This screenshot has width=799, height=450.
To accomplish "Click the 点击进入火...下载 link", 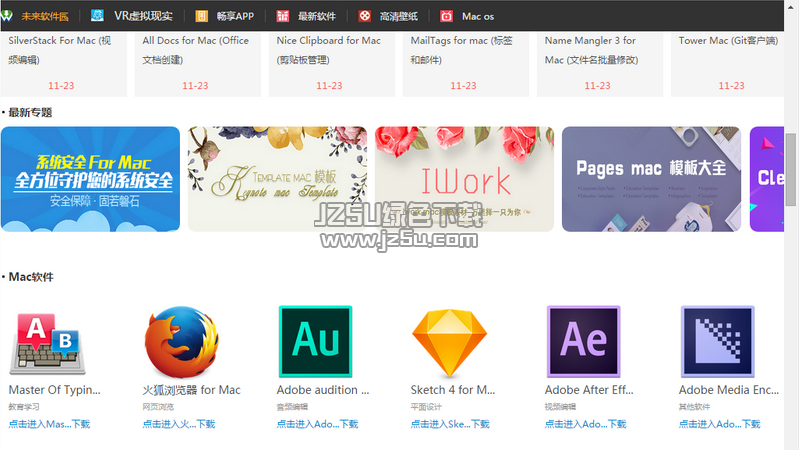I will pyautogui.click(x=179, y=424).
